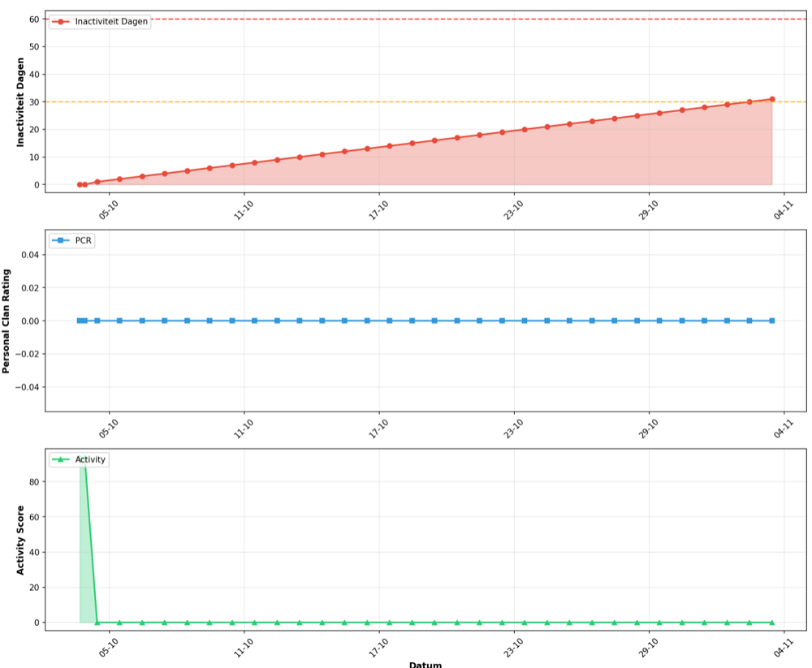Click the blue PCR legend square marker
The width and height of the screenshot is (812, 668).
pos(61,240)
